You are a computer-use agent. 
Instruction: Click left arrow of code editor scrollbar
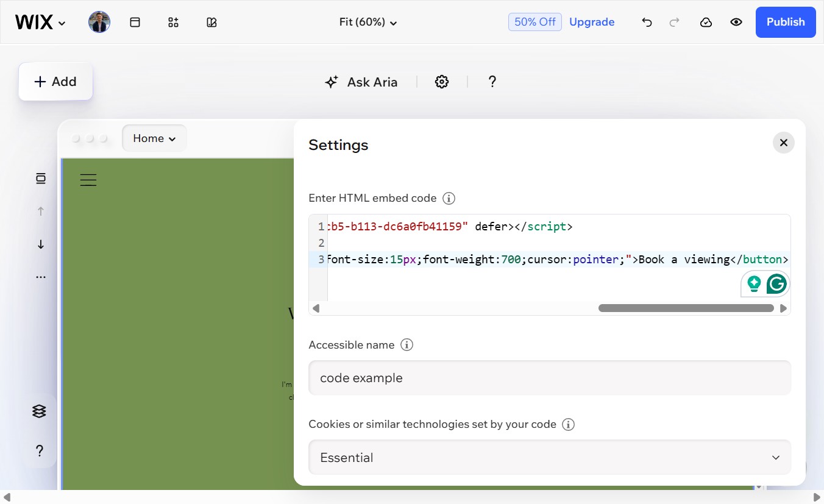click(x=316, y=308)
